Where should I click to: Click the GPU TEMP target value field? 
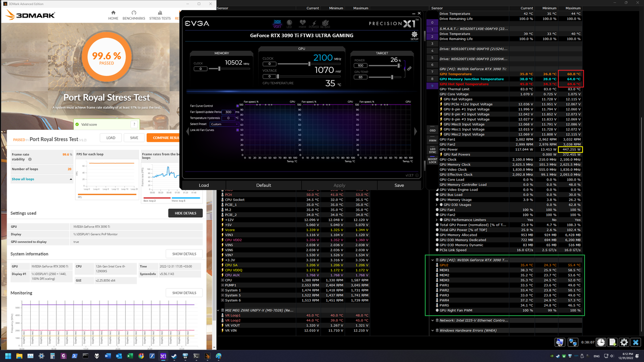pos(360,77)
